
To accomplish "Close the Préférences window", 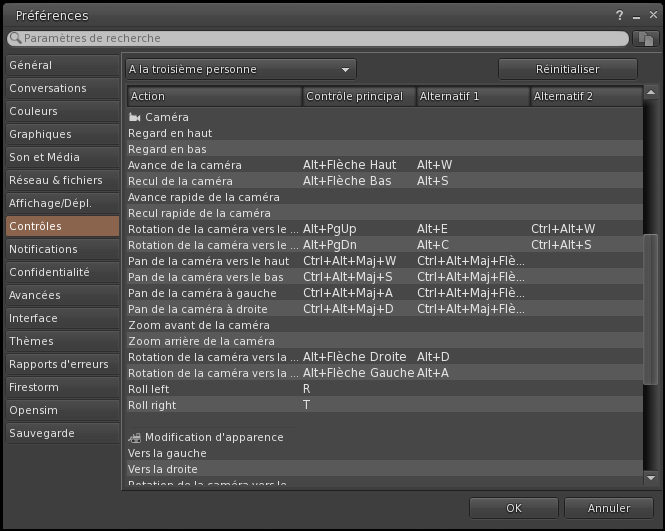I will (x=650, y=16).
